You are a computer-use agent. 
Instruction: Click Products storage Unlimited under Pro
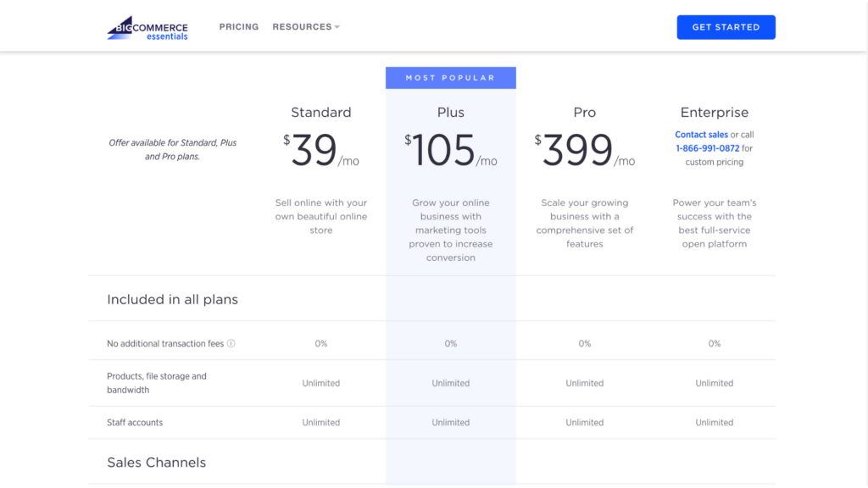pyautogui.click(x=585, y=383)
